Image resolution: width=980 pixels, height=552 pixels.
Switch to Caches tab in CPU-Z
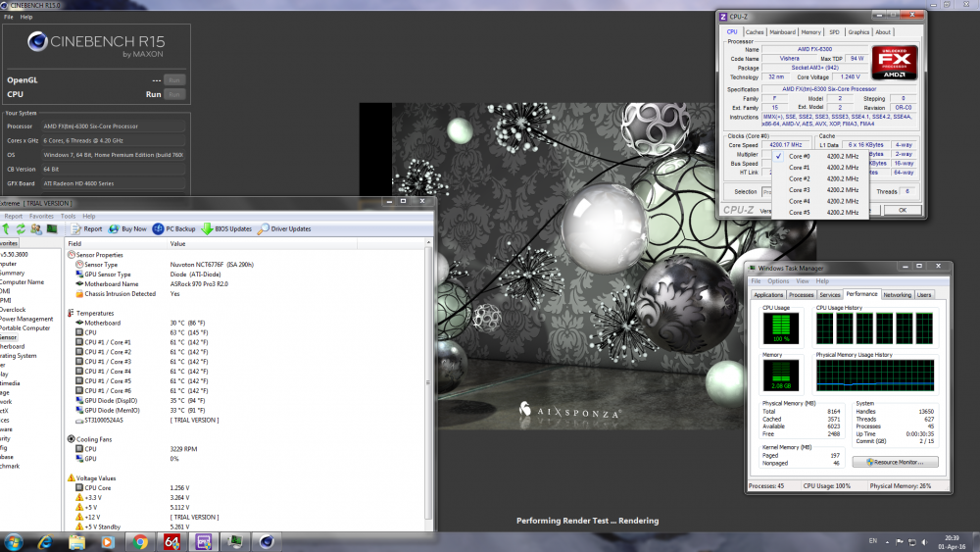(x=755, y=32)
